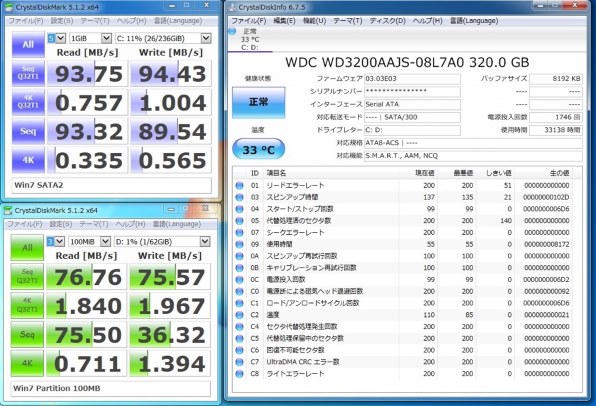The height and width of the screenshot is (406, 596).
Task: Open ヘルプ(H) menu in lower CrystalDiskMark
Action: click(x=130, y=224)
